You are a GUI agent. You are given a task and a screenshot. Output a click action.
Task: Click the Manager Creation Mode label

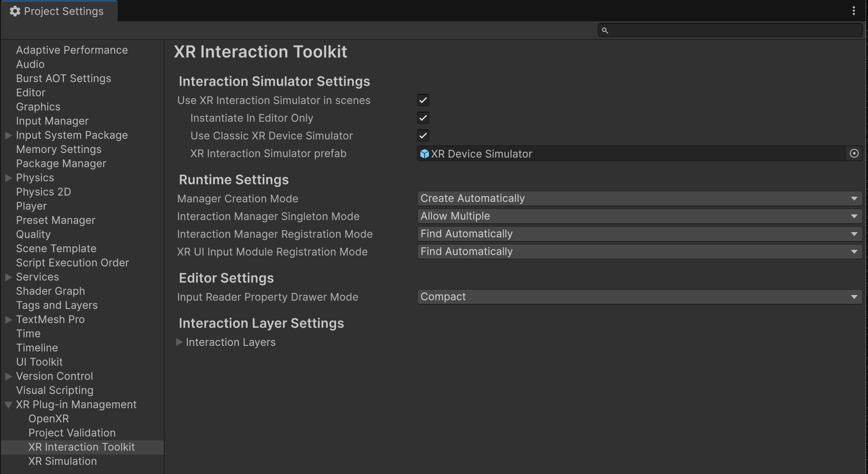(238, 198)
